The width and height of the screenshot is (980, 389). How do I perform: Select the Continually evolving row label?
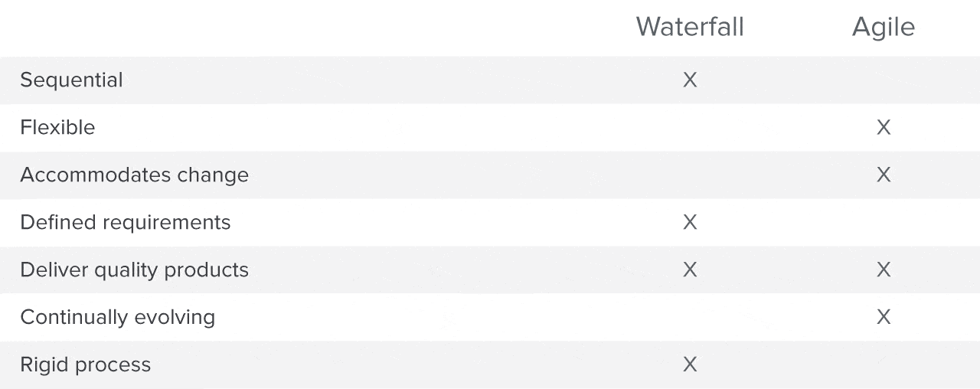tap(117, 317)
